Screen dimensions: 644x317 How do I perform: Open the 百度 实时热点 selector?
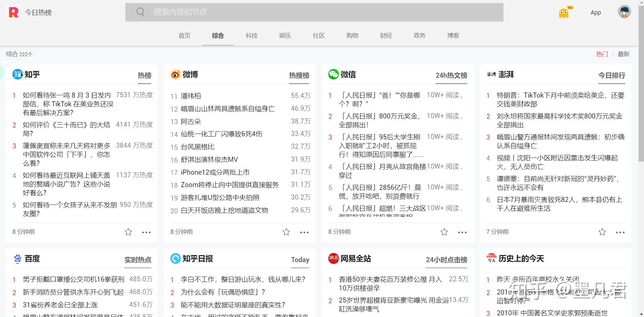(x=138, y=260)
